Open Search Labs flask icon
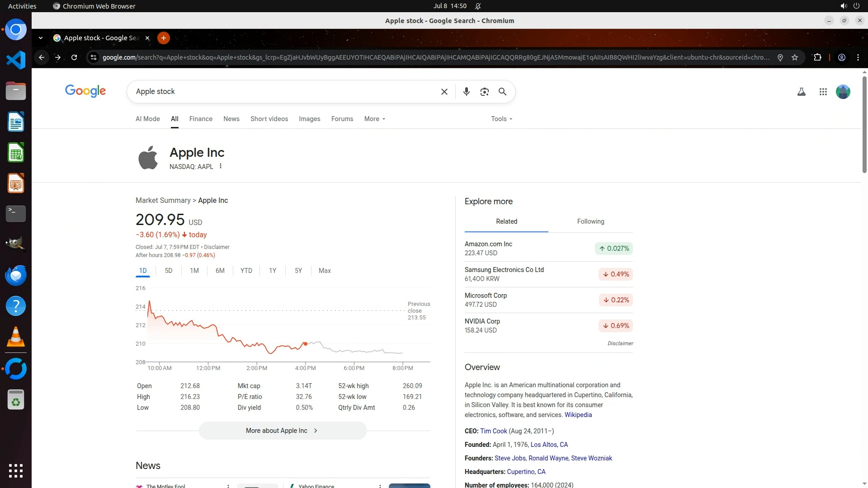 point(801,92)
